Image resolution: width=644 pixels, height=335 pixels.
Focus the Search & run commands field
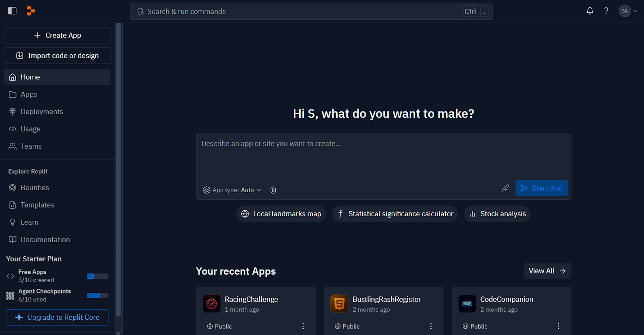pyautogui.click(x=311, y=11)
